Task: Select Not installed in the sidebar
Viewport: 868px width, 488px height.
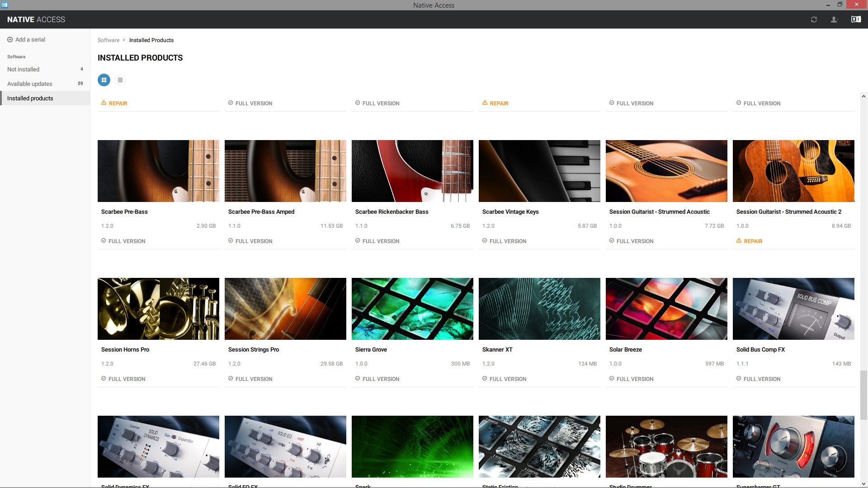Action: click(x=23, y=69)
